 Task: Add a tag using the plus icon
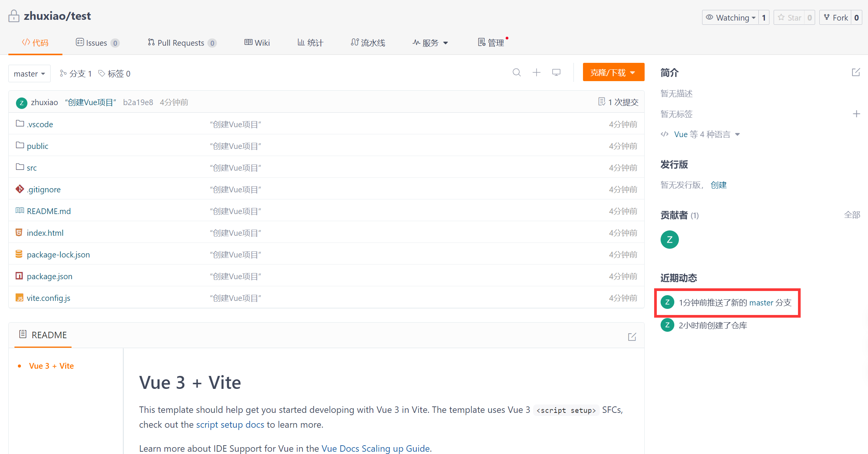click(x=856, y=114)
